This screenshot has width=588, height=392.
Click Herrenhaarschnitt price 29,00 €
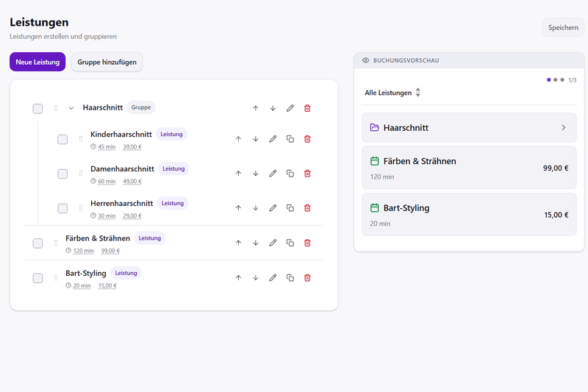tap(132, 216)
